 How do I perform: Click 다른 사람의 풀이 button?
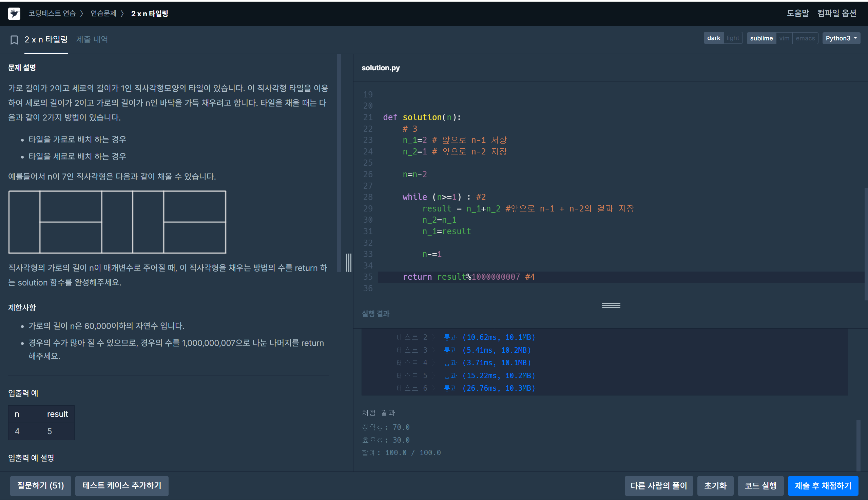658,486
